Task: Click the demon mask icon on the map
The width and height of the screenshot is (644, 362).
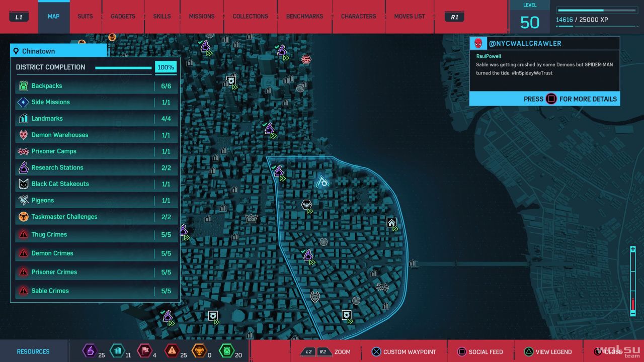Action: [x=315, y=297]
